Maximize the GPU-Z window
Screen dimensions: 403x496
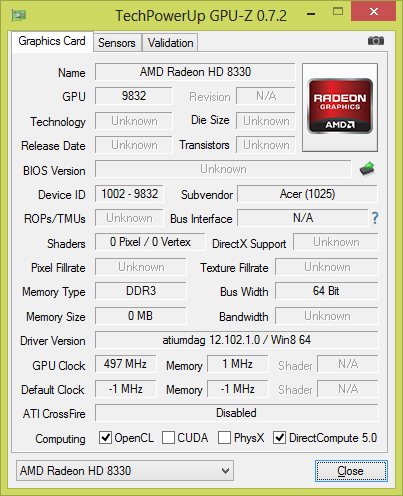tap(338, 12)
